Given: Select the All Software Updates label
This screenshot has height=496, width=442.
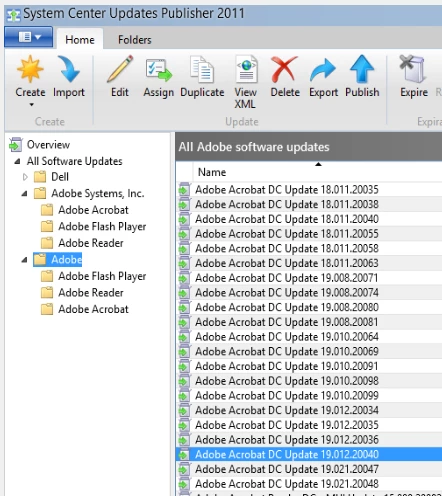Looking at the screenshot, I should tap(75, 161).
